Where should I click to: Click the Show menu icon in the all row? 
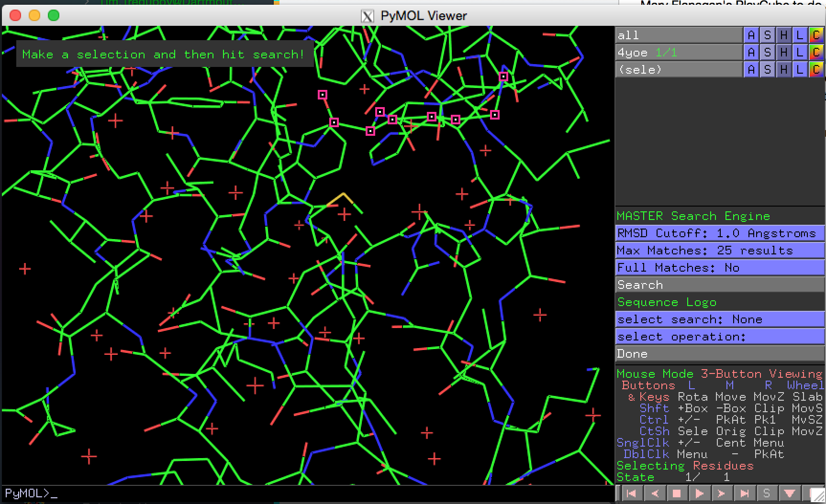pyautogui.click(x=767, y=34)
